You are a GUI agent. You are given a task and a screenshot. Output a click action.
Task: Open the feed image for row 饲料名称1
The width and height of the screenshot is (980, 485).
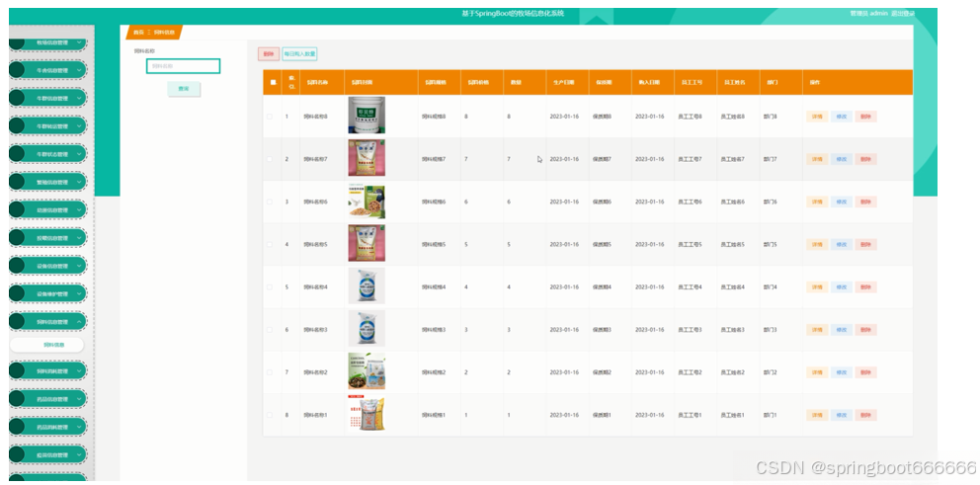point(367,414)
